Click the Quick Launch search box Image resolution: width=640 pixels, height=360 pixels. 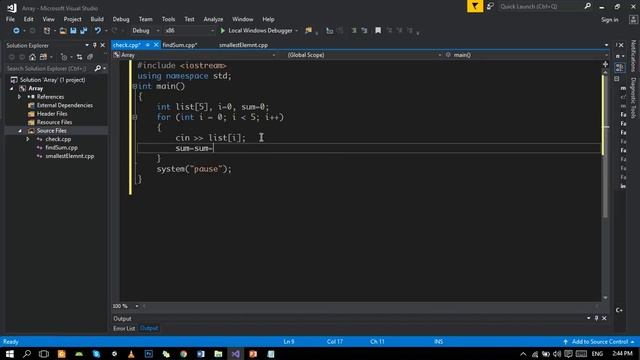click(x=541, y=6)
